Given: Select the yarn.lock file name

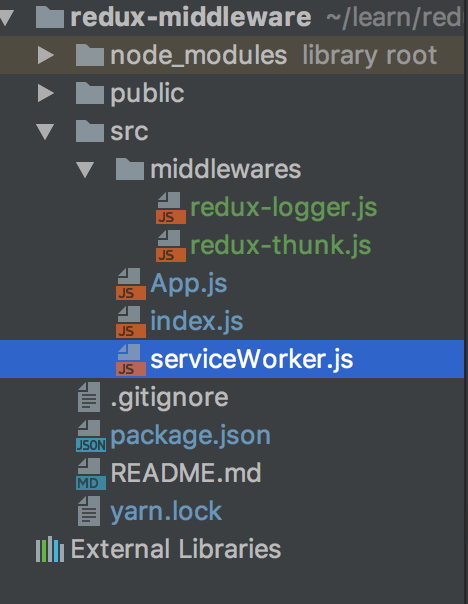Looking at the screenshot, I should [166, 512].
